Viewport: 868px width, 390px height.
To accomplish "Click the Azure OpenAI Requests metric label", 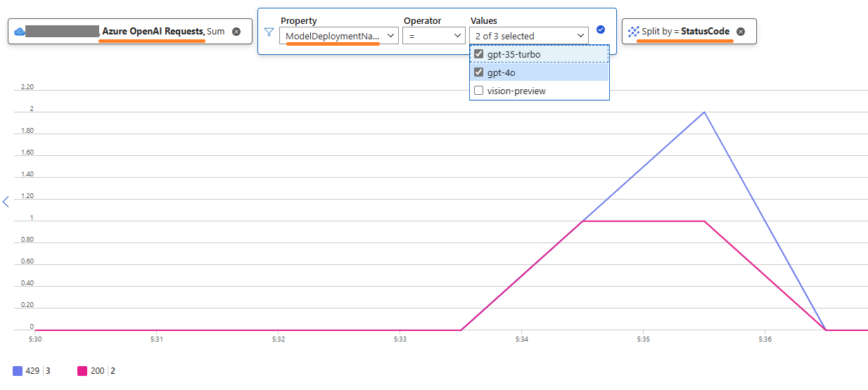I will [x=153, y=32].
